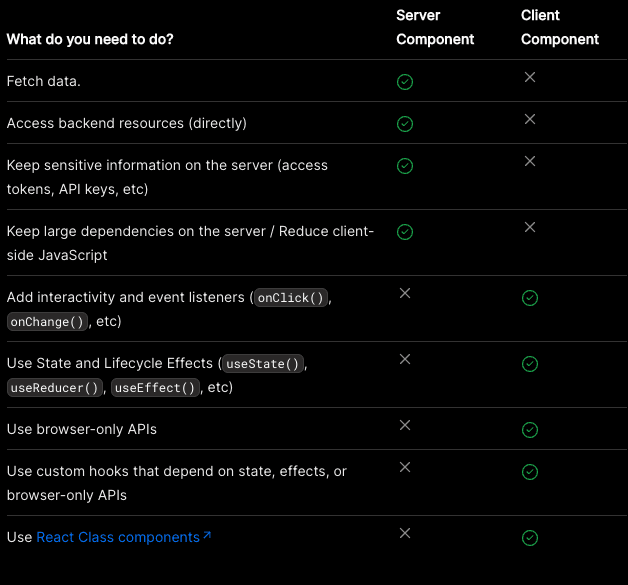Viewport: 628px width, 585px height.
Task: Click client check for Add interactivity row
Action: 530,298
